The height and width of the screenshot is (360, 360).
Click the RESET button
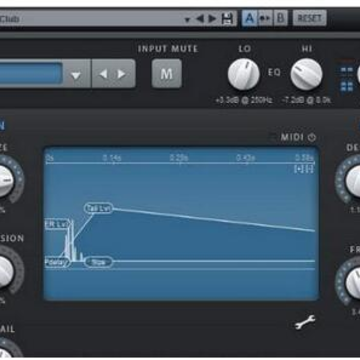pos(309,18)
